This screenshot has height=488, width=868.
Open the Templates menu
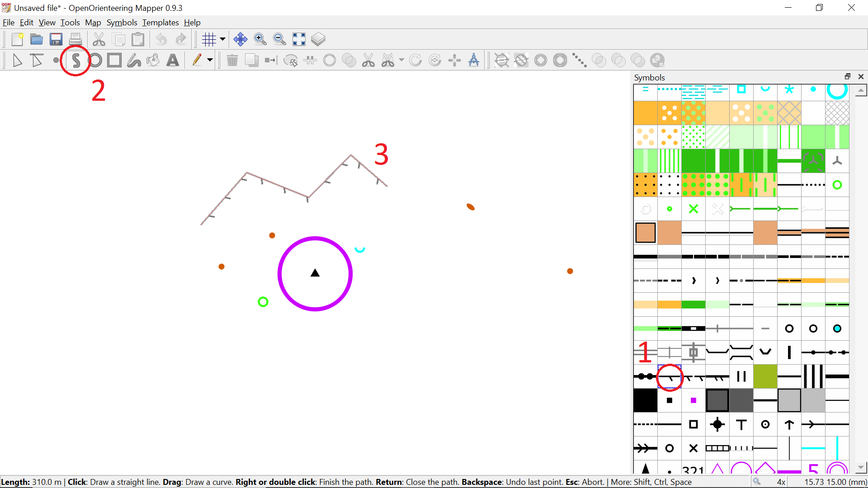160,23
